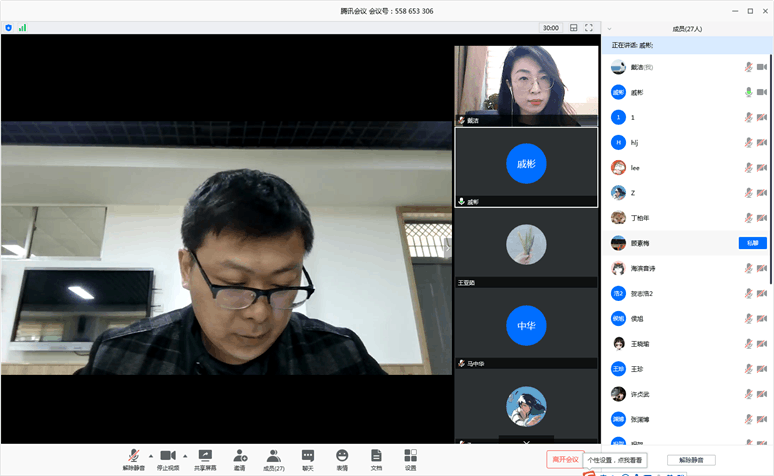Toggle the mic icon for member 丁柏年
The image size is (774, 476).
click(747, 217)
